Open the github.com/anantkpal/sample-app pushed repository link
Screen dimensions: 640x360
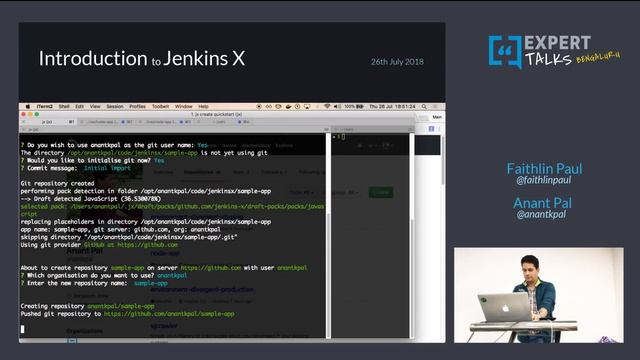tap(169, 314)
